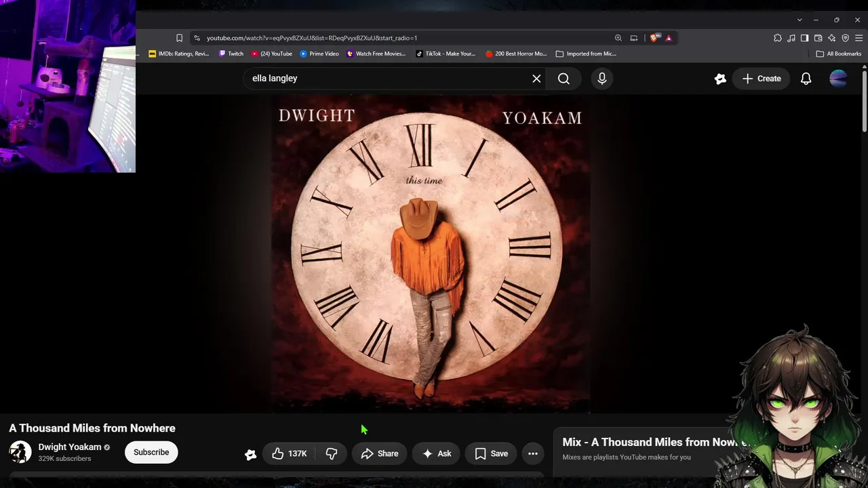Click the video player album art

pyautogui.click(x=431, y=254)
